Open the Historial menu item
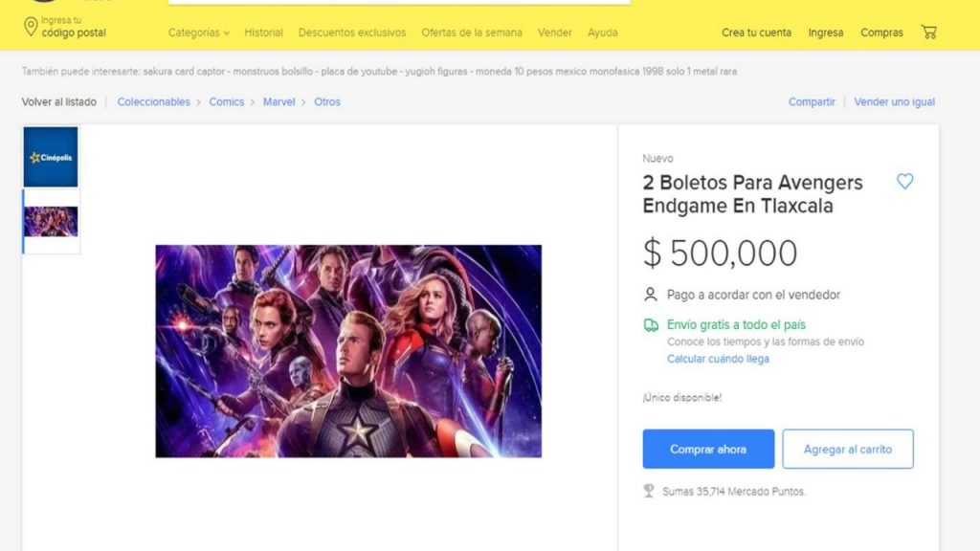The height and width of the screenshot is (551, 980). (x=263, y=33)
